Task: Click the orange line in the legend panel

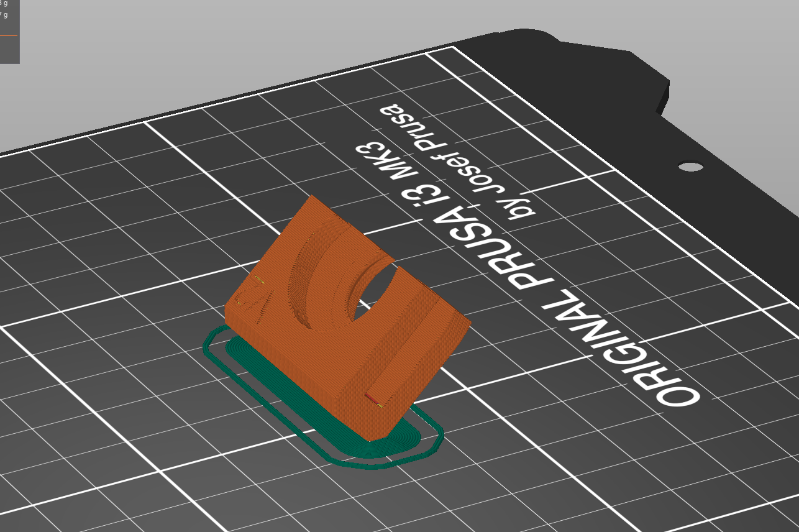Action: [9, 35]
